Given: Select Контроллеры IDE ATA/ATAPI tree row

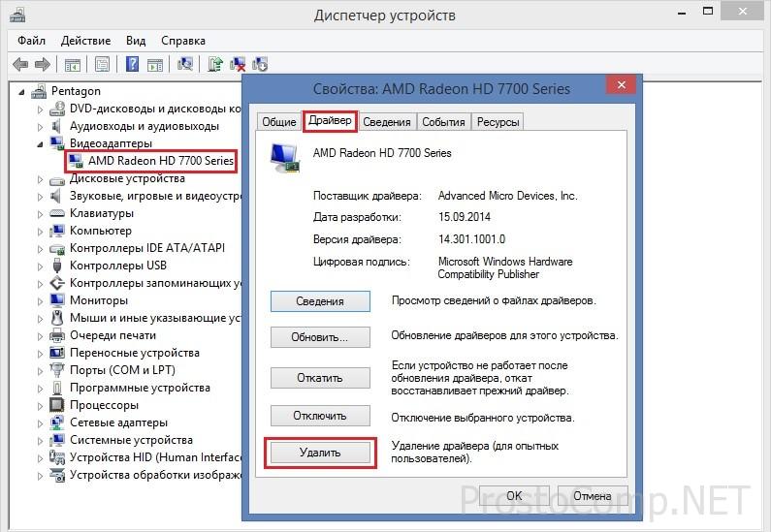Looking at the screenshot, I should 147,248.
